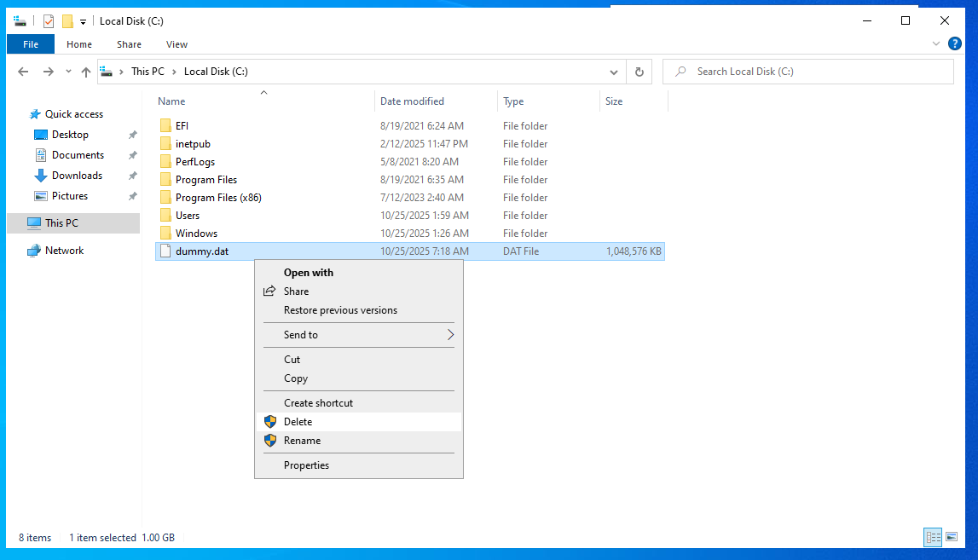The height and width of the screenshot is (560, 978).
Task: Select the Windows folder icon
Action: pyautogui.click(x=165, y=234)
